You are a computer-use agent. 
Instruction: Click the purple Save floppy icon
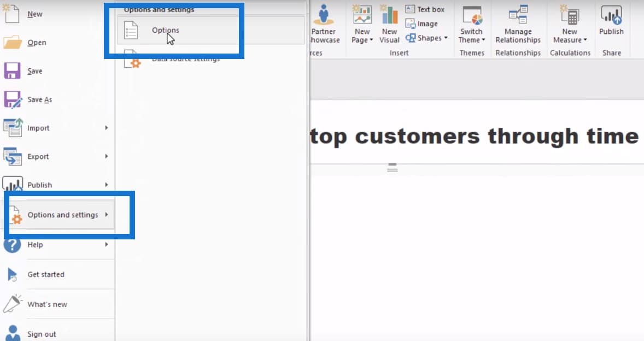12,71
